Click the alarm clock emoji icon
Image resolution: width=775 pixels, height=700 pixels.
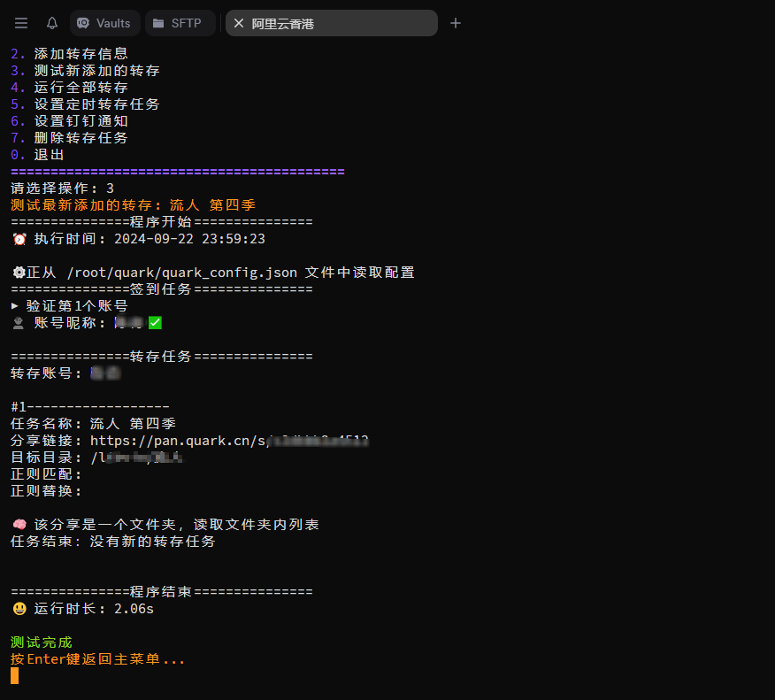pos(19,239)
